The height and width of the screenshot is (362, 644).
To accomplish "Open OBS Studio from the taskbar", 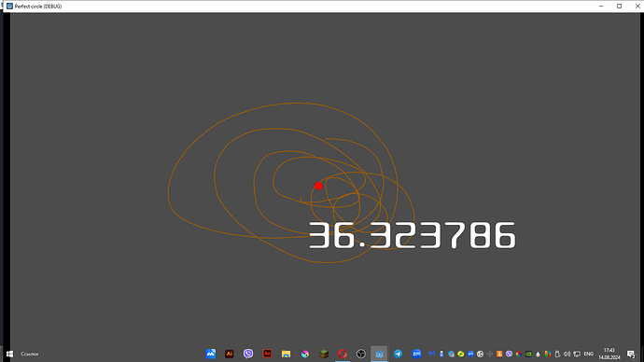I will point(360,354).
